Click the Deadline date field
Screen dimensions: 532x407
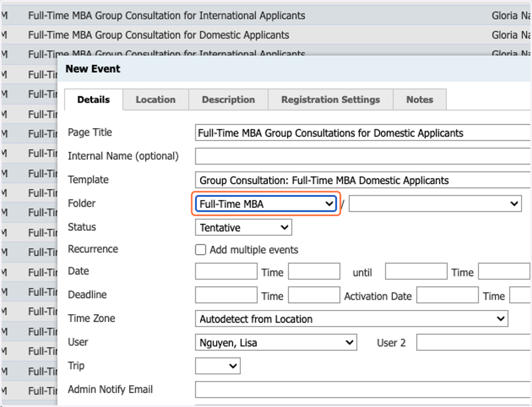point(226,295)
